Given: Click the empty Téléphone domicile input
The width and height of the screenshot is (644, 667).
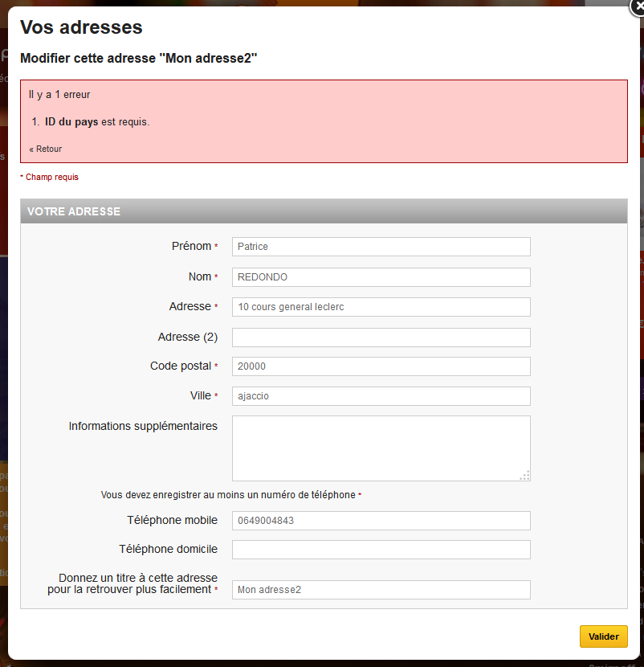Looking at the screenshot, I should [x=381, y=550].
